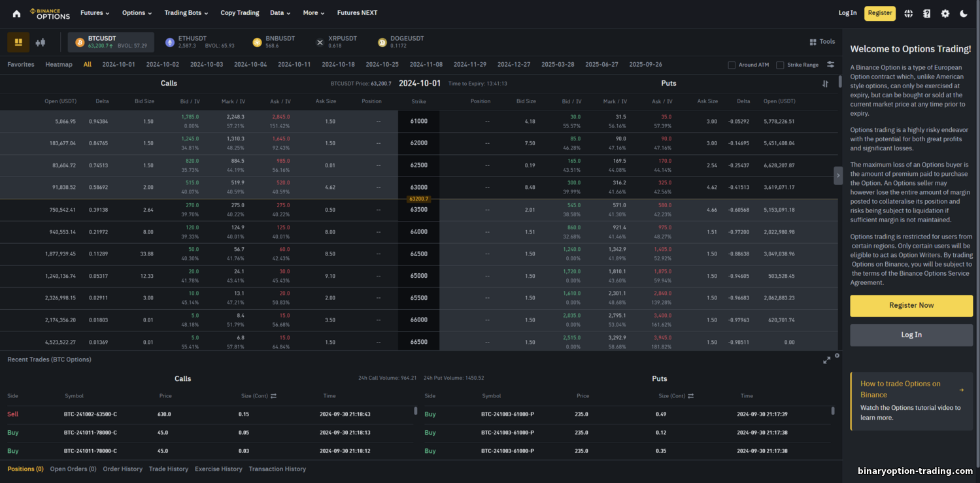
Task: Click the 65000 strike cell
Action: pyautogui.click(x=418, y=276)
